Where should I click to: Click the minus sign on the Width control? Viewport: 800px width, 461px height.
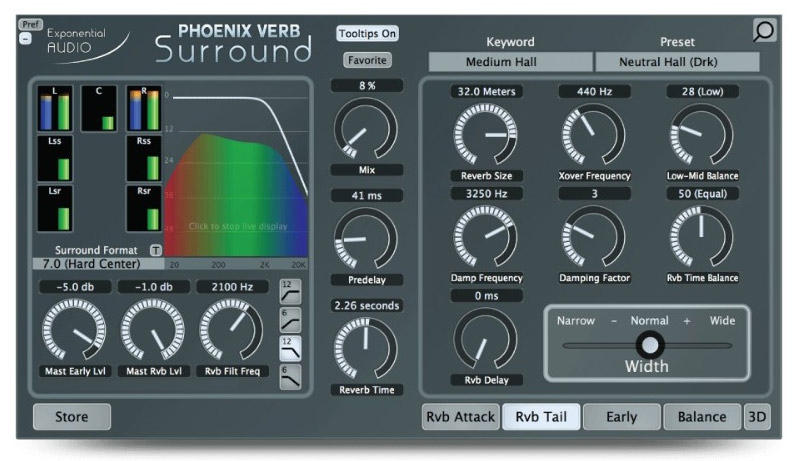pyautogui.click(x=614, y=321)
